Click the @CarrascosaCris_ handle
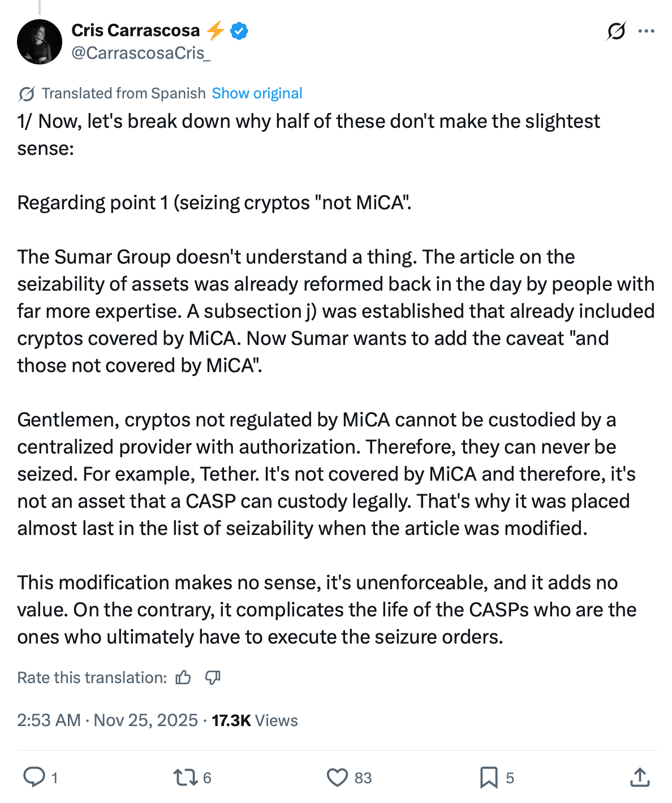Screen dimensions: 672x803 pyautogui.click(x=141, y=53)
